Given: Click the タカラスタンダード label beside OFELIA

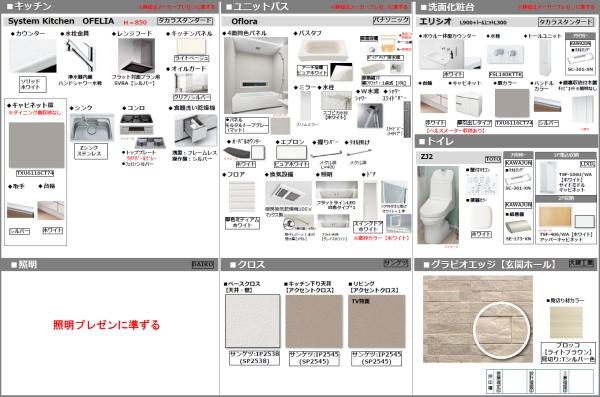Looking at the screenshot, I should click(x=185, y=21).
